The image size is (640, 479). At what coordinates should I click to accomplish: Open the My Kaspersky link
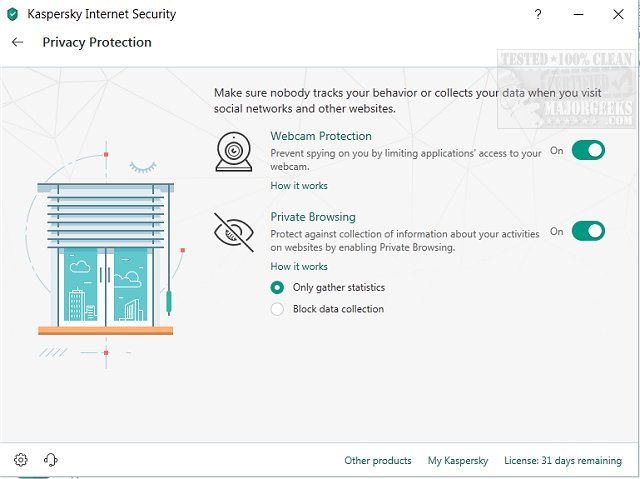click(x=458, y=461)
